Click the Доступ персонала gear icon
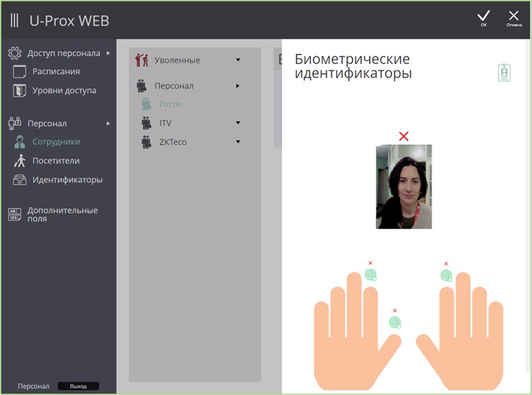This screenshot has height=395, width=532. (15, 53)
